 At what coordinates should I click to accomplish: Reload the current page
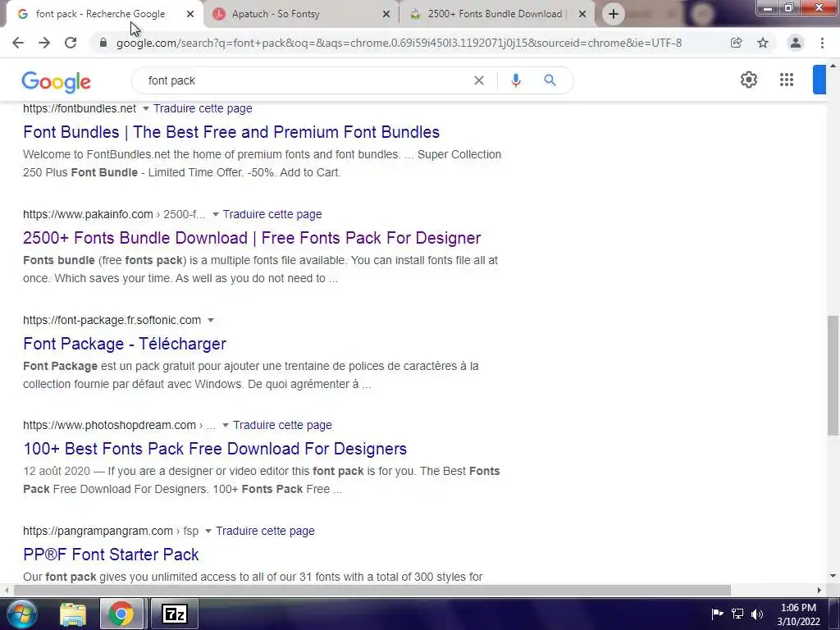71,43
